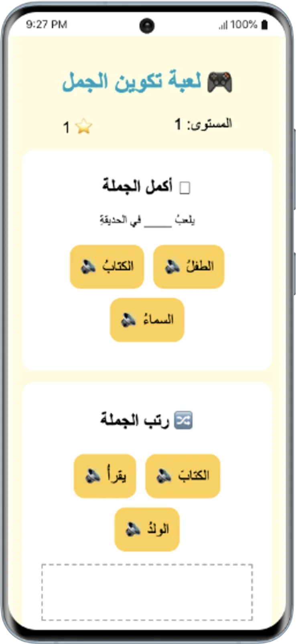The image size is (296, 644).
Task: Play audio for الولدُ word tile
Action: [x=133, y=529]
